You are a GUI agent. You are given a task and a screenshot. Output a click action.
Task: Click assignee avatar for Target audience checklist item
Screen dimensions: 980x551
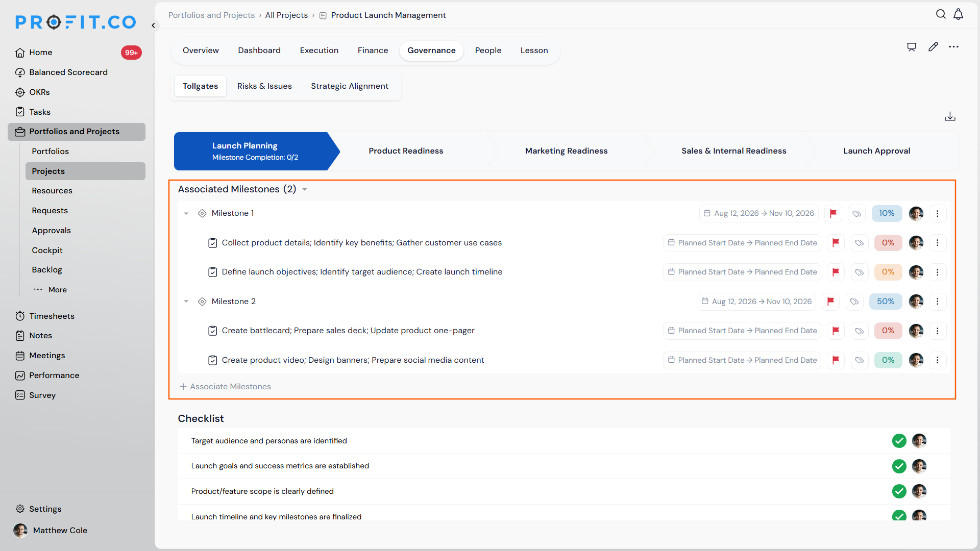tap(919, 441)
